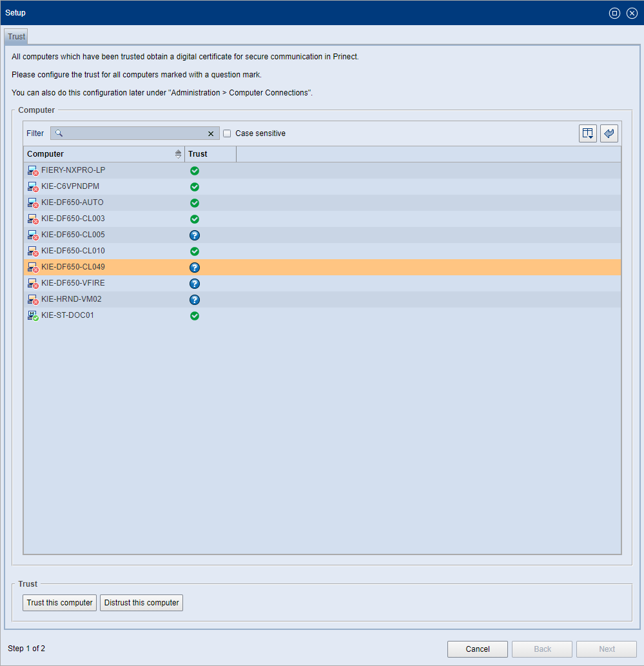Click the unknown trust icon for KIE-HRND-VM02

(x=194, y=299)
